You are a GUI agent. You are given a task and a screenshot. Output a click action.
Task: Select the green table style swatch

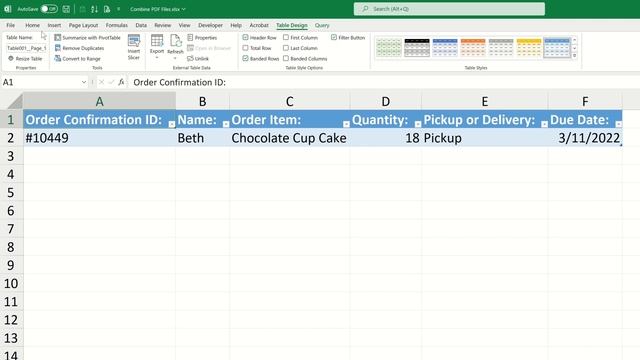coord(389,47)
